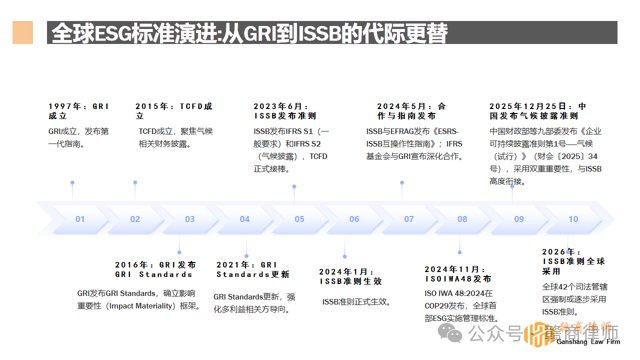
Task: Click timeline step 06 arrow
Action: pos(354,219)
